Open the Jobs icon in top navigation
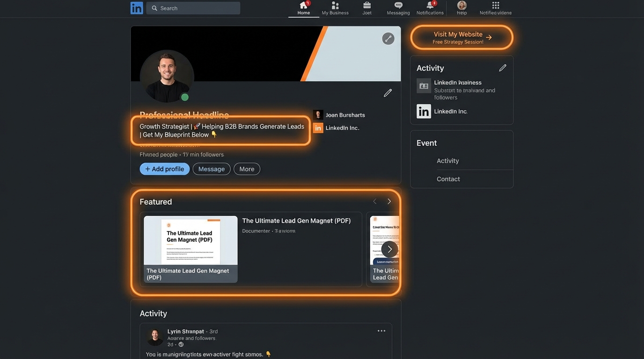This screenshot has width=644, height=359. coord(367,7)
